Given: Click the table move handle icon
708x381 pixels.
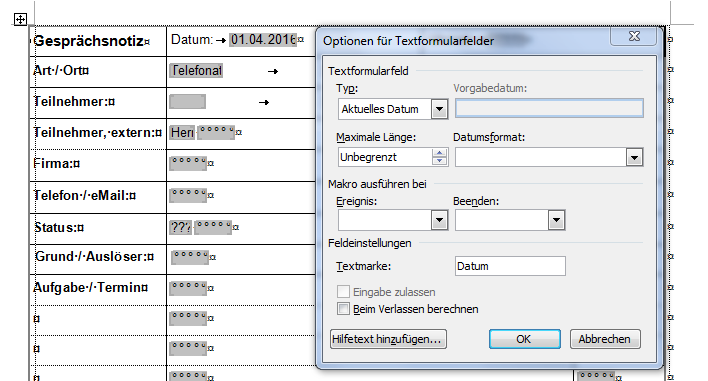Looking at the screenshot, I should pyautogui.click(x=20, y=19).
